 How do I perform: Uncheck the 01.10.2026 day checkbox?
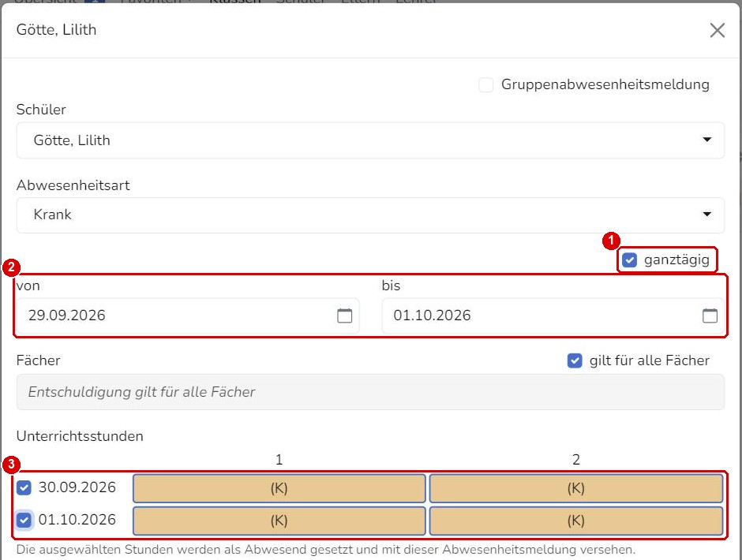[x=24, y=521]
